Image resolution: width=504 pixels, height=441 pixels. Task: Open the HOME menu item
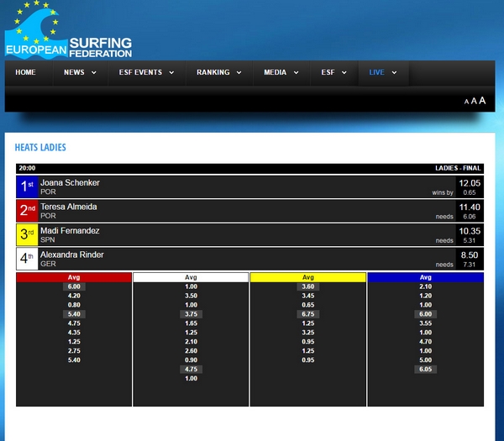(25, 72)
